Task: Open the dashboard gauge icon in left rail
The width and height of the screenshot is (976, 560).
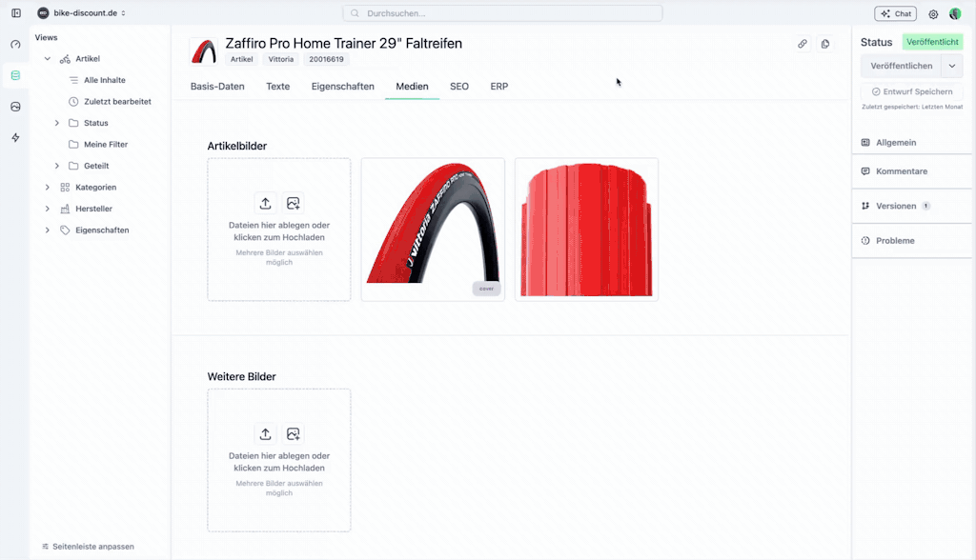Action: [x=15, y=45]
